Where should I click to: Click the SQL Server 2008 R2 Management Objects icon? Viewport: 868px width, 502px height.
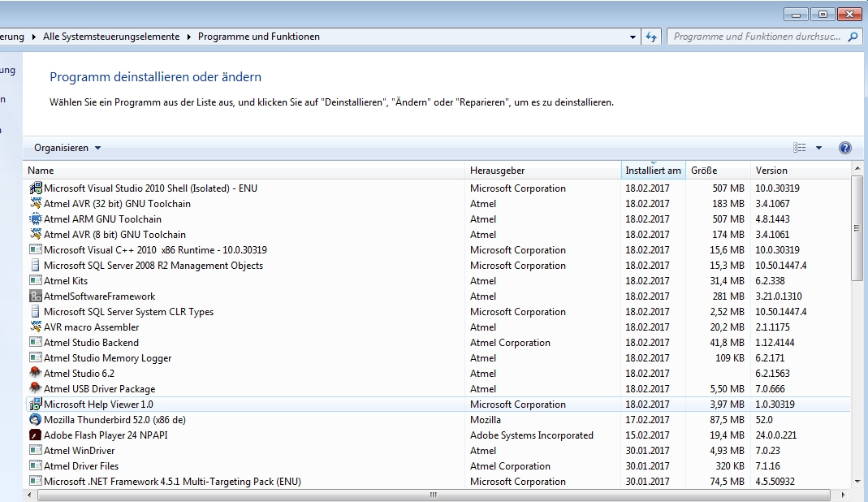point(36,266)
